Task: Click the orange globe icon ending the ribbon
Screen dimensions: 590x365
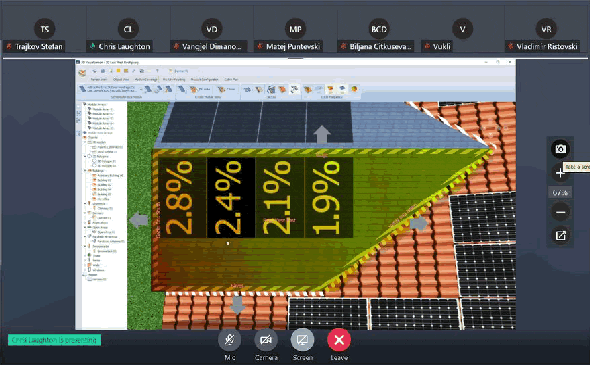Action: [354, 89]
